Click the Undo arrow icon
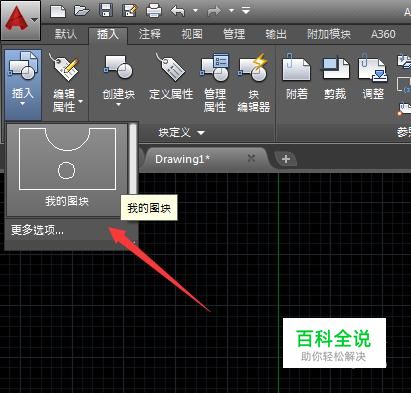Screen dimensions: 411x393 tap(178, 11)
